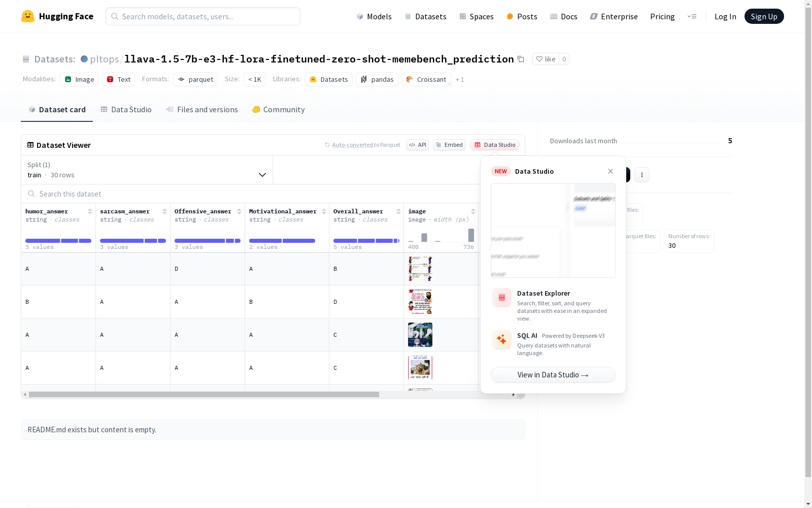This screenshot has width=812, height=508.
Task: Focus the main search models field
Action: [203, 16]
